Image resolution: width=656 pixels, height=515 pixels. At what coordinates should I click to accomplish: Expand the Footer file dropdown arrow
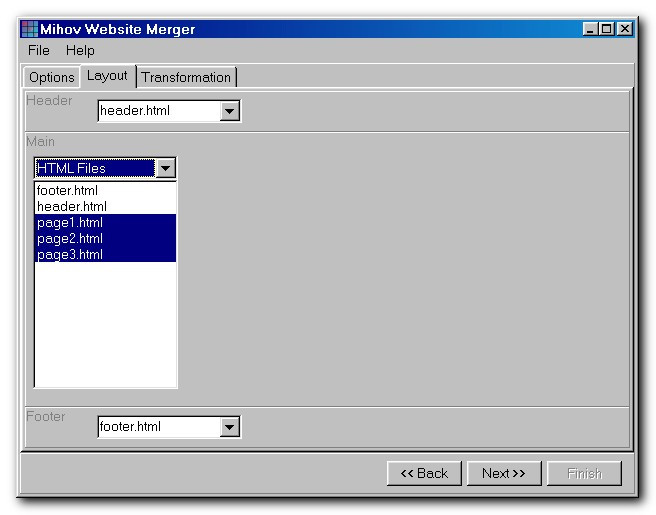(229, 427)
